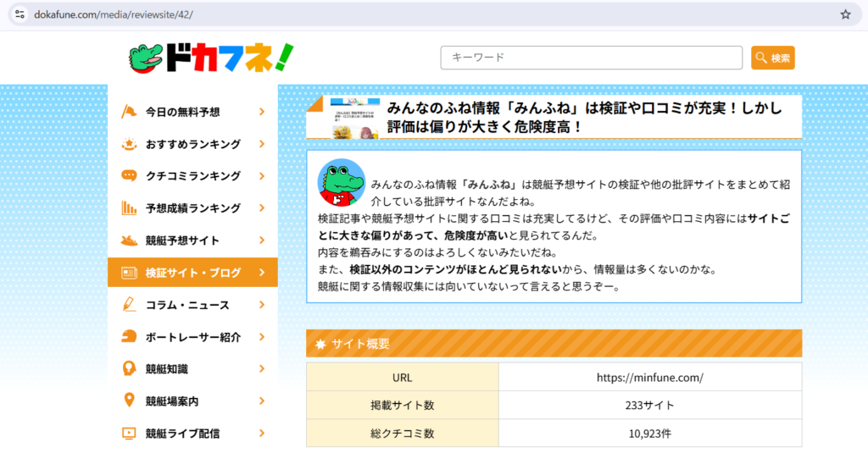868x459 pixels.
Task: Click the 総クチコミ数 table header cell
Action: tap(403, 434)
